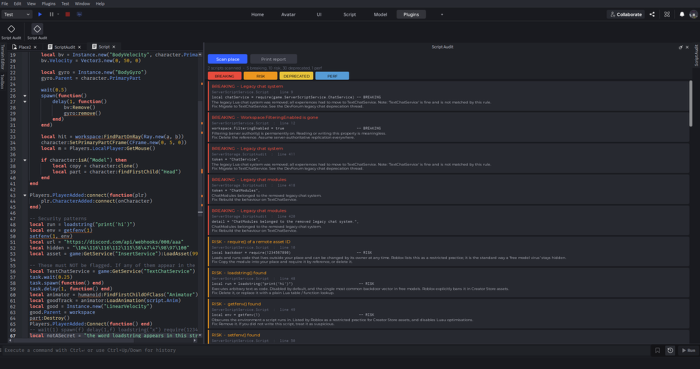Open the RISK setfenv() found finding

coord(448,337)
